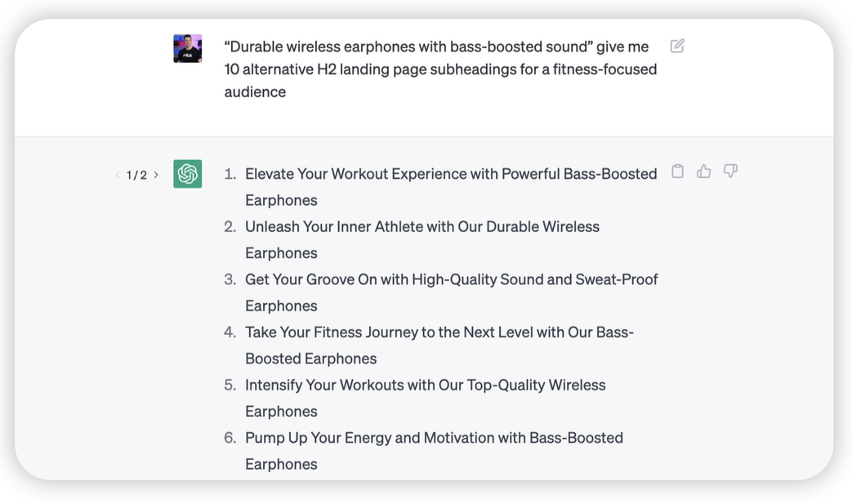Click list number 6 marker
Viewport: 852px width, 504px height.
230,438
